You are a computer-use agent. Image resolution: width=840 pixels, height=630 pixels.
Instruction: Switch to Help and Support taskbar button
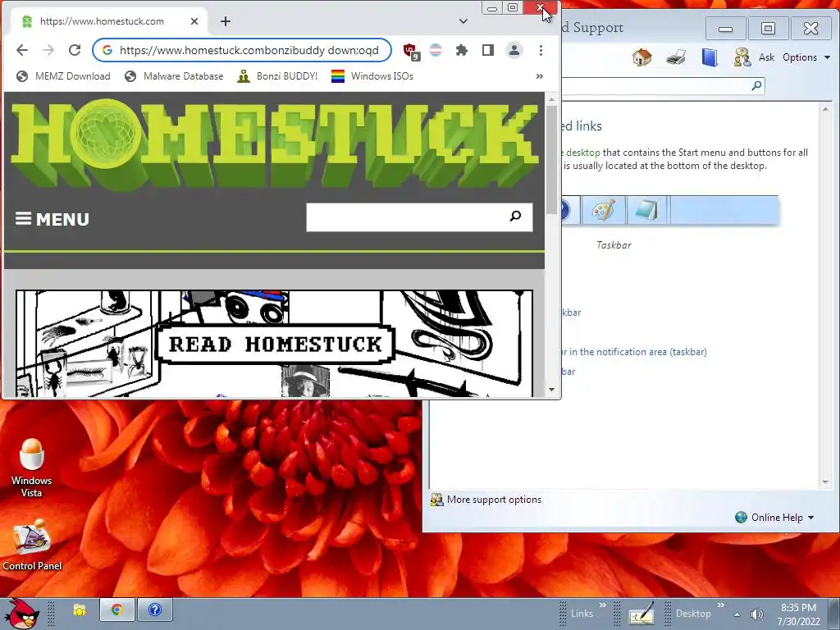[x=155, y=610]
